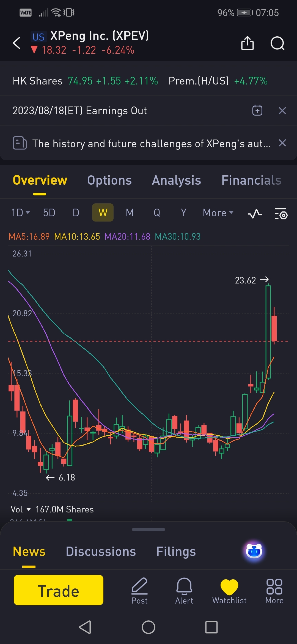Tap Android back navigation button
Image resolution: width=297 pixels, height=644 pixels.
click(x=85, y=627)
